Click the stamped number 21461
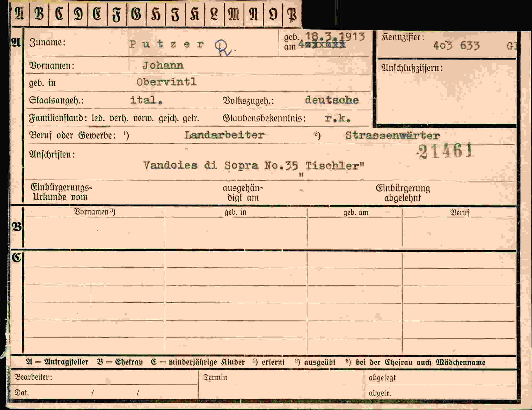Viewport: 532px width, 410px height. (445, 151)
